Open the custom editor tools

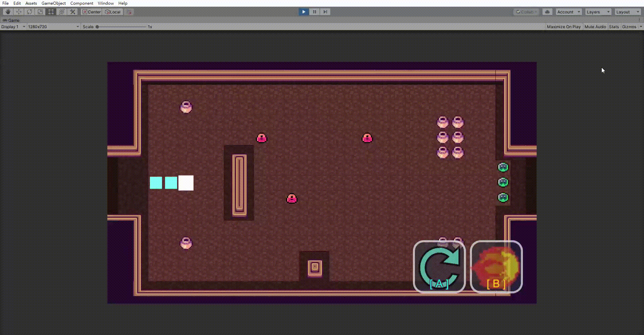tap(72, 12)
